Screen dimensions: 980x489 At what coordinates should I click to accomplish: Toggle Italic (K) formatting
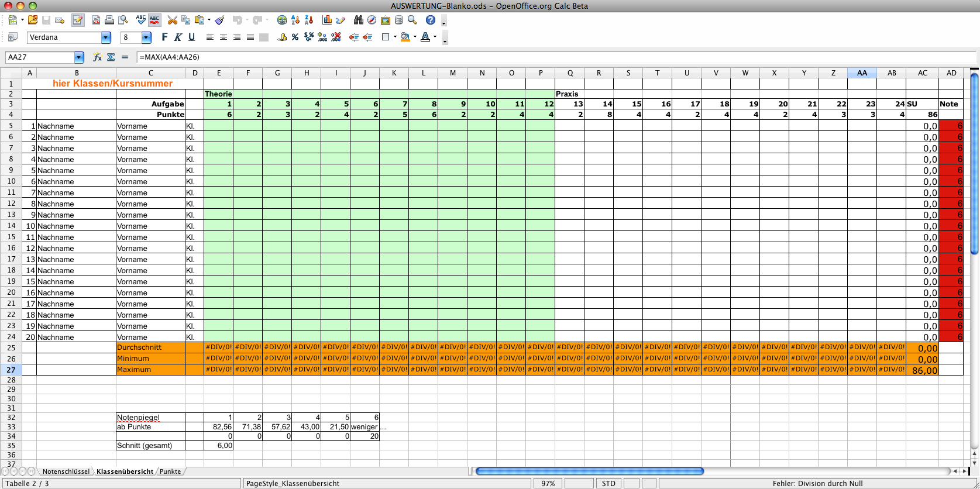tap(178, 37)
